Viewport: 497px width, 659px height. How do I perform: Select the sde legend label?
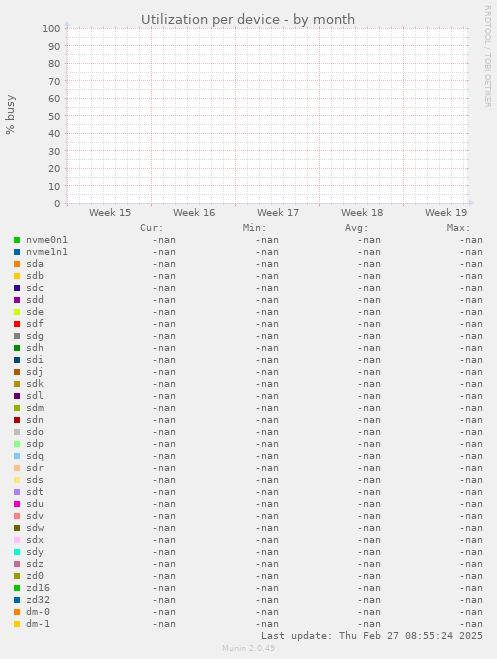click(35, 312)
